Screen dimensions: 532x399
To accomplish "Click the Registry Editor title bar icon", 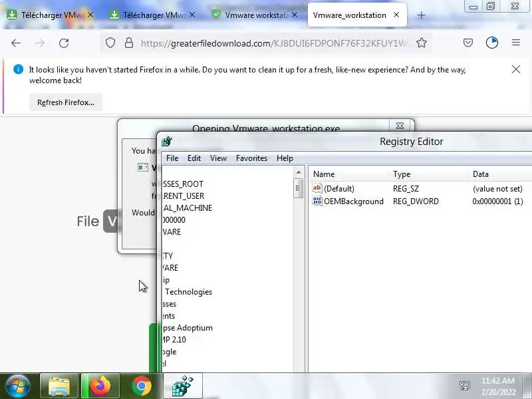I will [x=167, y=141].
